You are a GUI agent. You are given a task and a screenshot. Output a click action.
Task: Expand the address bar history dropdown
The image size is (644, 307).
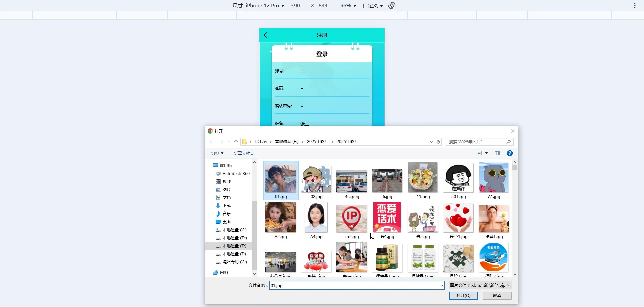432,142
